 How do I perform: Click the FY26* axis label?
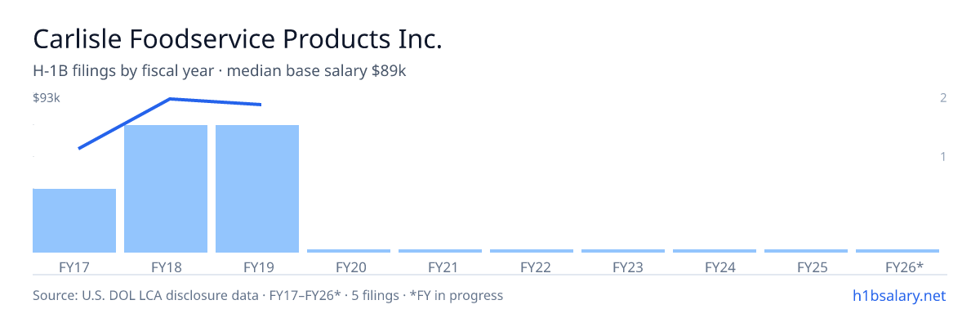(x=904, y=267)
